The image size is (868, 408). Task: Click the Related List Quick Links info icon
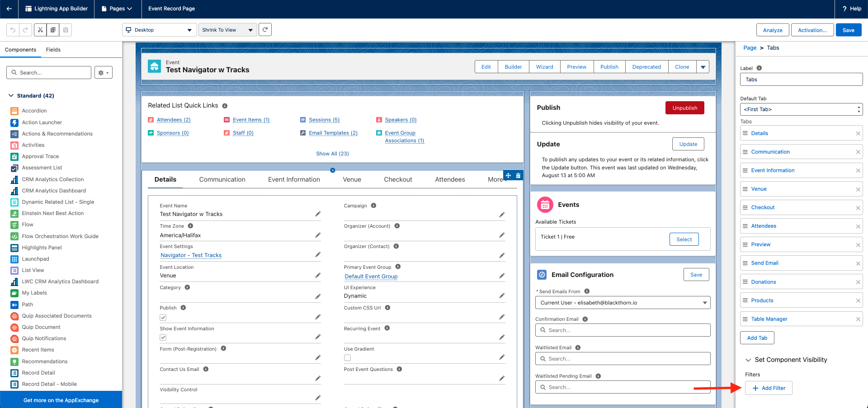pos(225,106)
